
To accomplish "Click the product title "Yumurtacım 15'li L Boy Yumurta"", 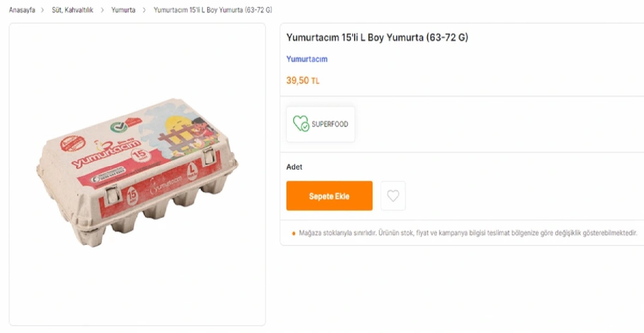I will point(377,37).
